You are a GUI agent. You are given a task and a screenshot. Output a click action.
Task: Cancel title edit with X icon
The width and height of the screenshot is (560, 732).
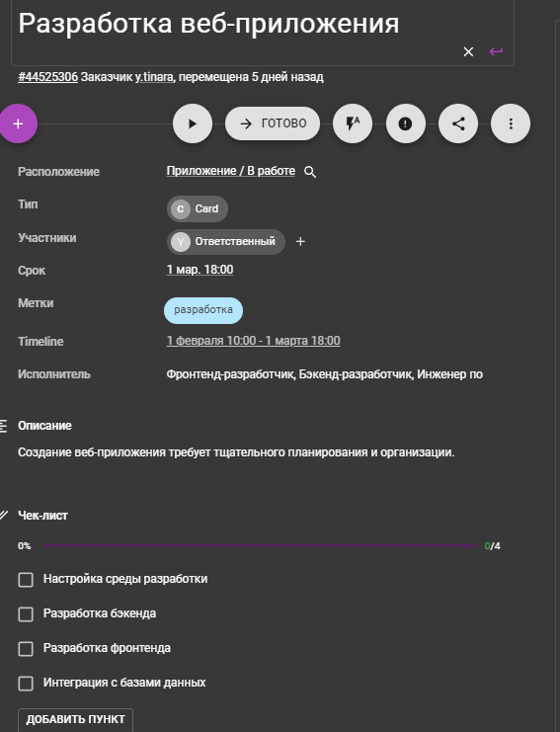tap(468, 51)
